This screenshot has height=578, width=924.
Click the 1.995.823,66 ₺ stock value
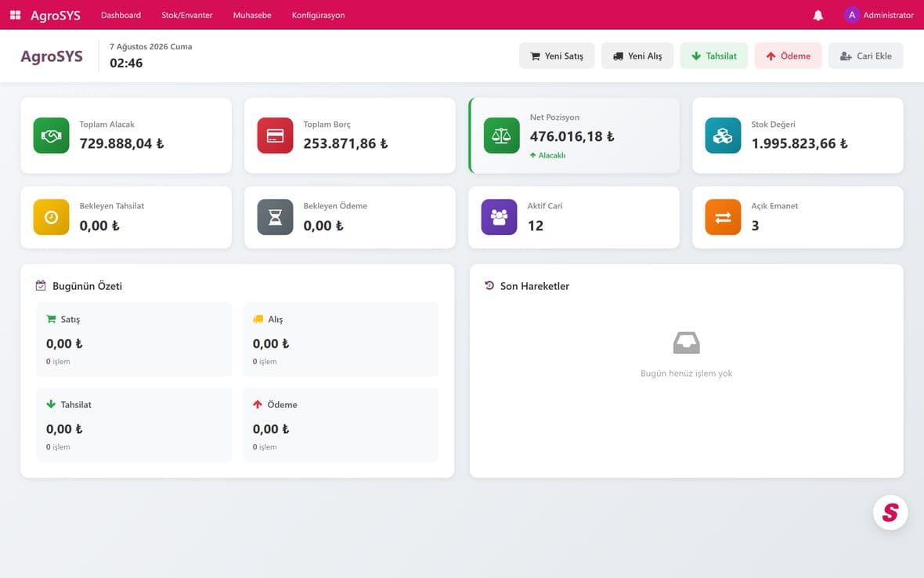click(799, 143)
